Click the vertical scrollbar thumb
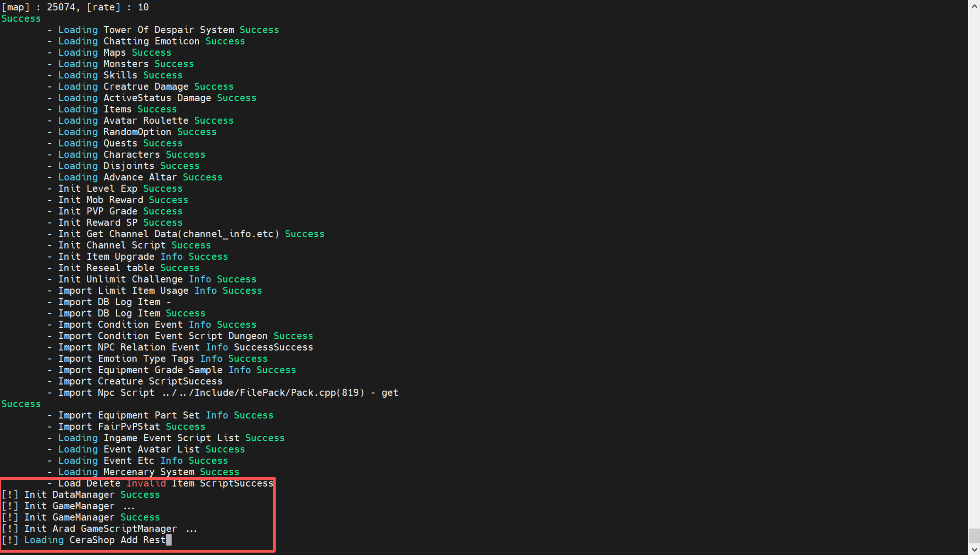980x555 pixels. pos(974,536)
